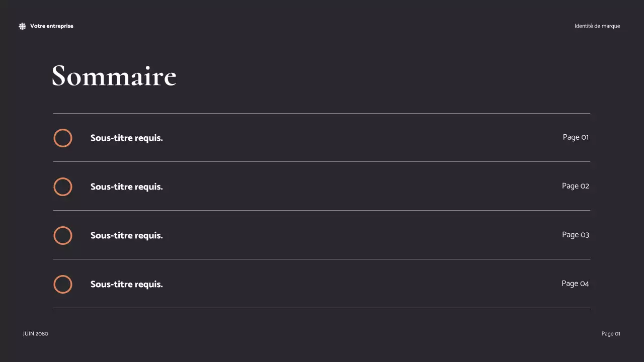644x362 pixels.
Task: Click the subtitle text in the Page 02 row
Action: point(127,187)
